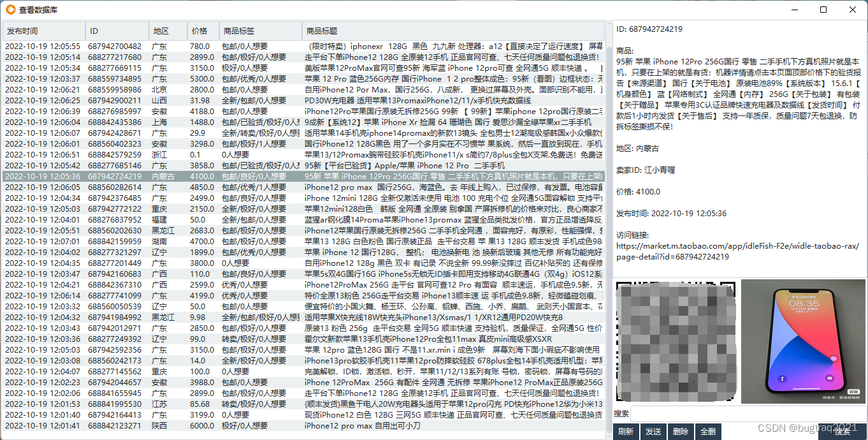868x440 pixels.
Task: Click the 删除 (delete) button
Action: [x=681, y=432]
